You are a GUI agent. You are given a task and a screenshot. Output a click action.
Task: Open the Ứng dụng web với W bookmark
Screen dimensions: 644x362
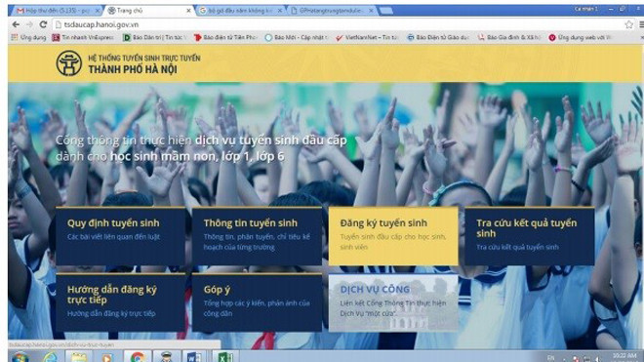580,37
